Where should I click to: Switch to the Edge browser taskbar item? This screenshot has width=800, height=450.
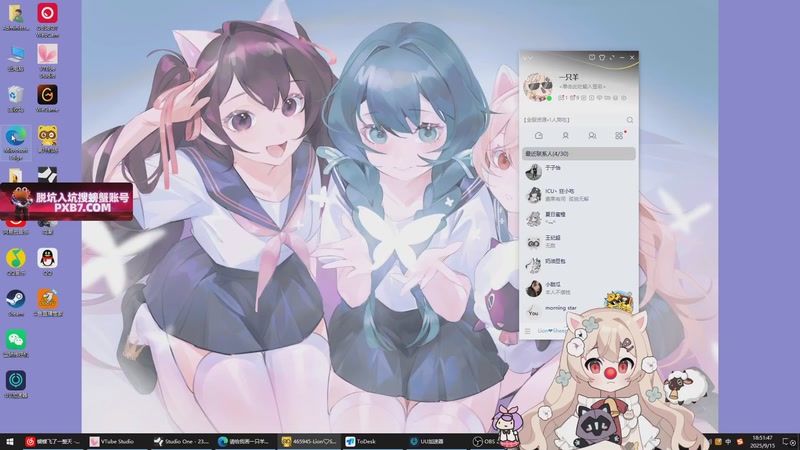[x=245, y=442]
